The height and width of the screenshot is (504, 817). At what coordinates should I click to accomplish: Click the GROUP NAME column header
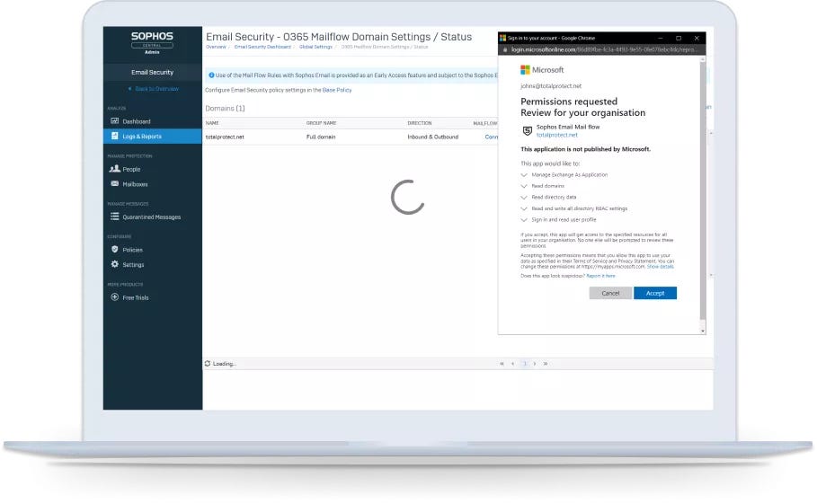click(321, 123)
